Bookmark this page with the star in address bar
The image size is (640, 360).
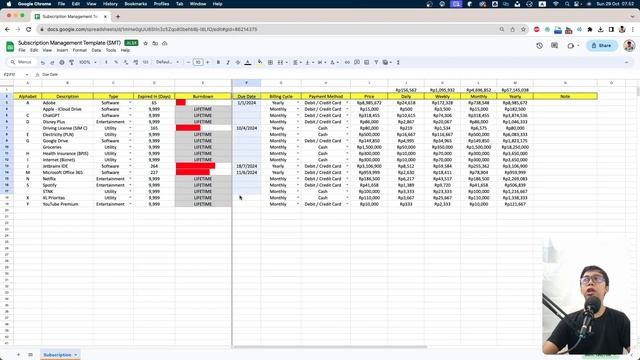[x=523, y=29]
